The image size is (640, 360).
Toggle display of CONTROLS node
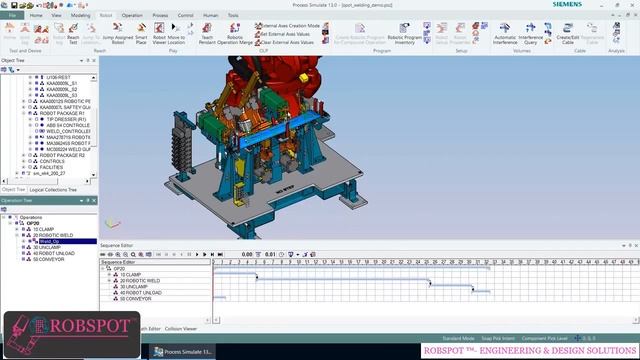30,161
